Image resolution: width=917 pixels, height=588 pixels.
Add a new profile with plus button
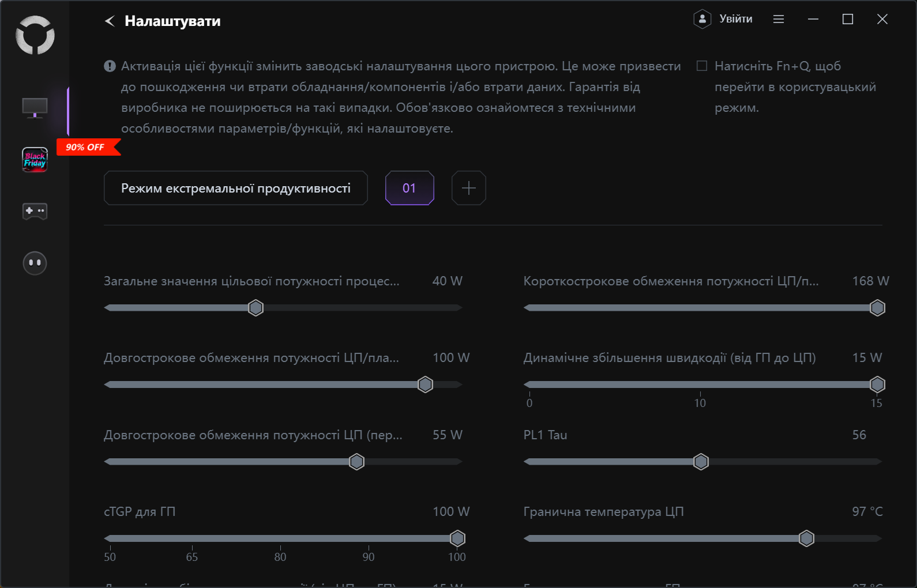[468, 188]
